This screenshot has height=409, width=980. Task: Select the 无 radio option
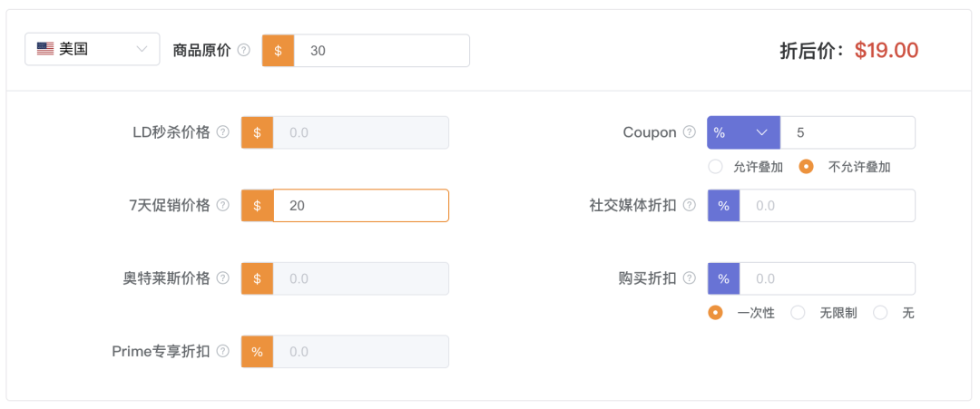[879, 313]
